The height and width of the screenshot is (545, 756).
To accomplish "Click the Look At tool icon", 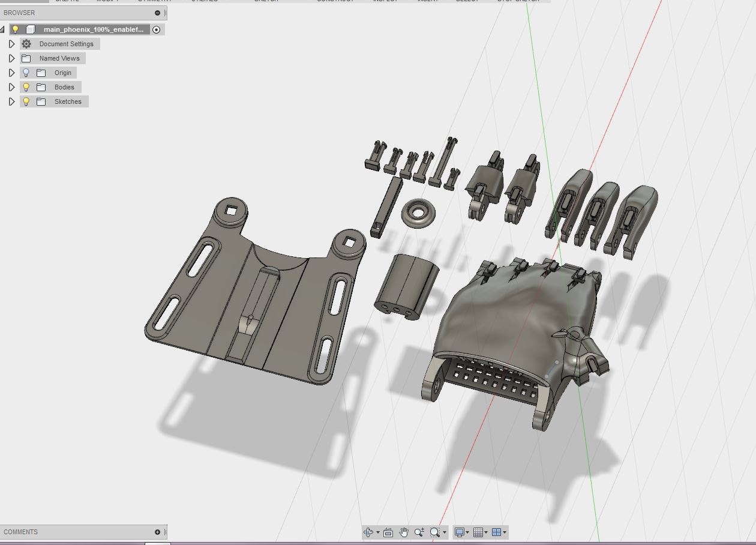I will click(388, 532).
